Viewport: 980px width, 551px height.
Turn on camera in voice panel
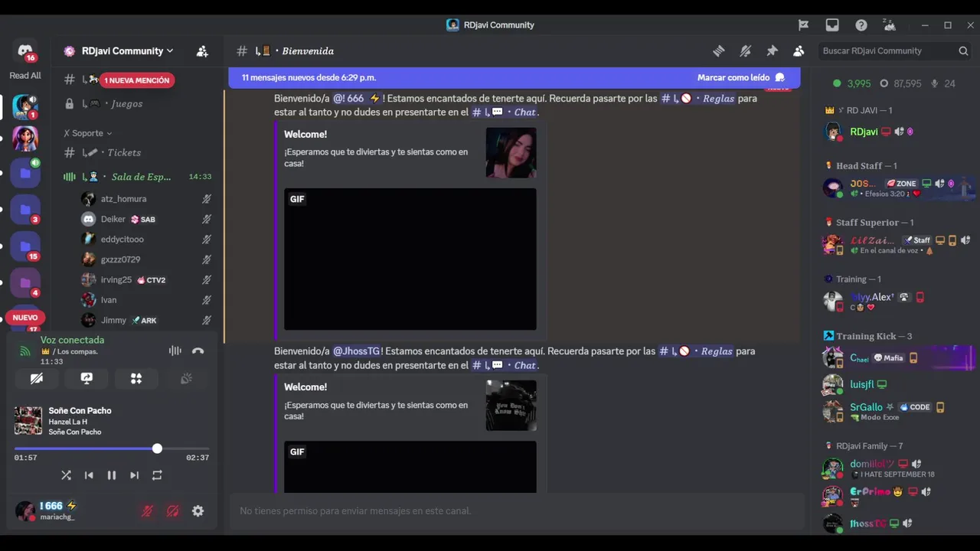[x=36, y=378]
